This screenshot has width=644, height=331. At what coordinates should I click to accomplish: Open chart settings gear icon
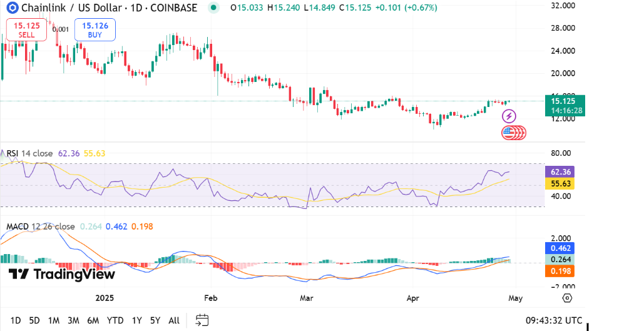(x=567, y=298)
